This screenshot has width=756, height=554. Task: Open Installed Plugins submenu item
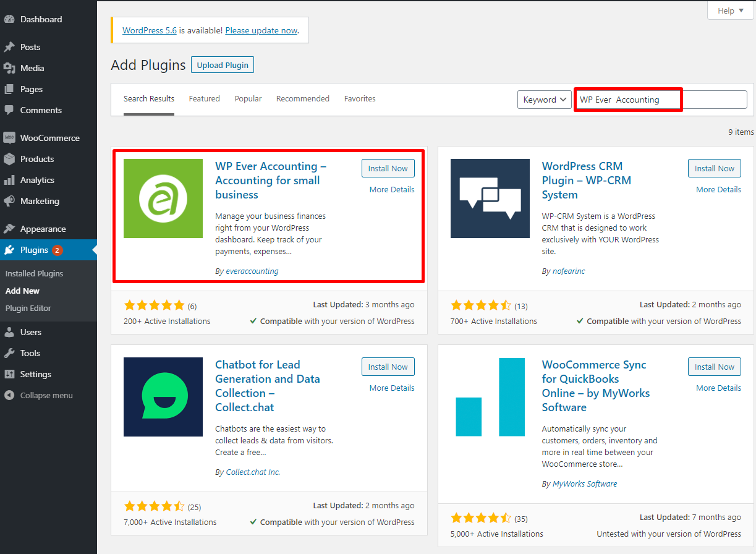(35, 273)
